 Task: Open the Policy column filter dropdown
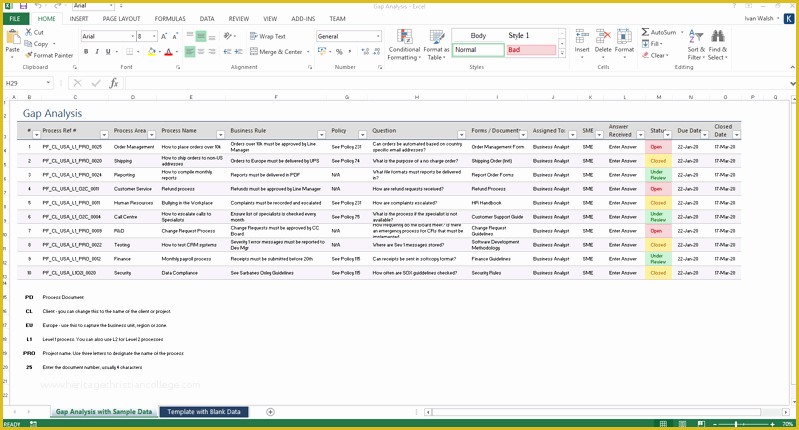(x=362, y=135)
